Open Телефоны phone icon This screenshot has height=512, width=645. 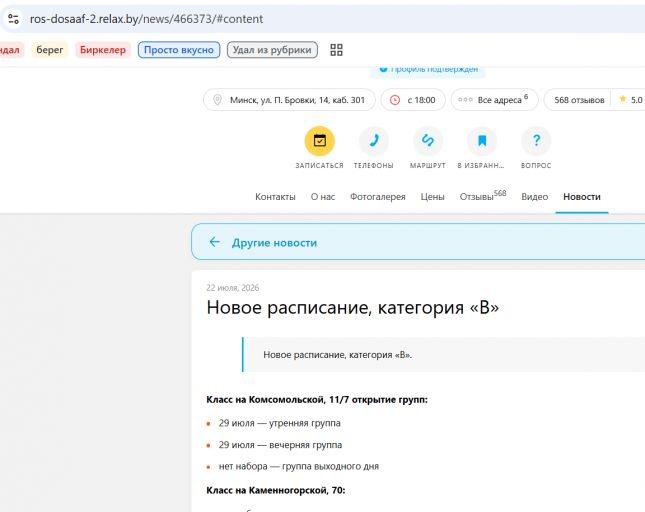[374, 141]
